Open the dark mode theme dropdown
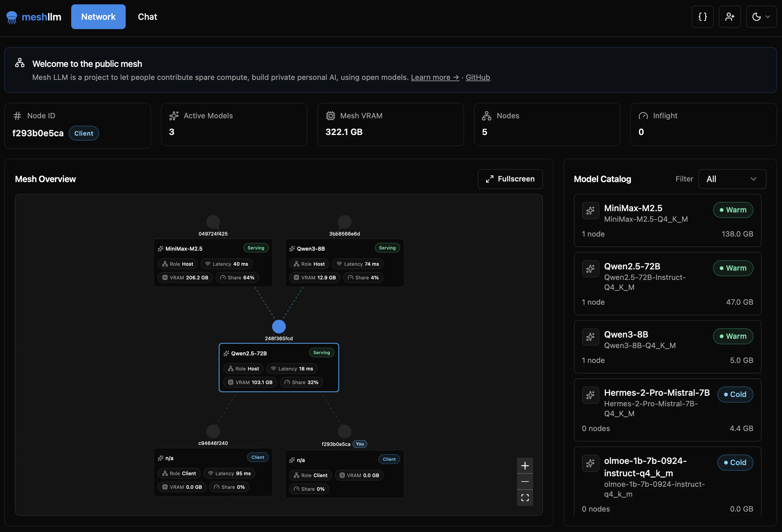The height and width of the screenshot is (532, 782). pyautogui.click(x=761, y=17)
